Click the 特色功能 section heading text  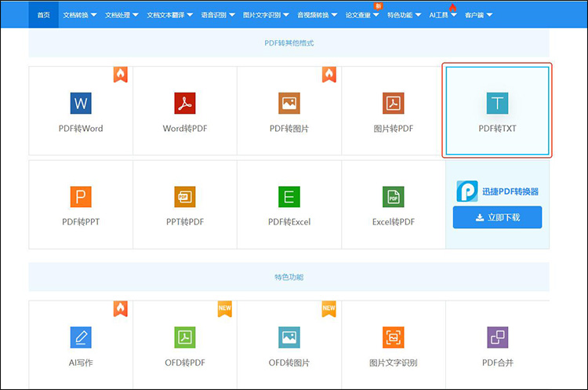click(289, 277)
